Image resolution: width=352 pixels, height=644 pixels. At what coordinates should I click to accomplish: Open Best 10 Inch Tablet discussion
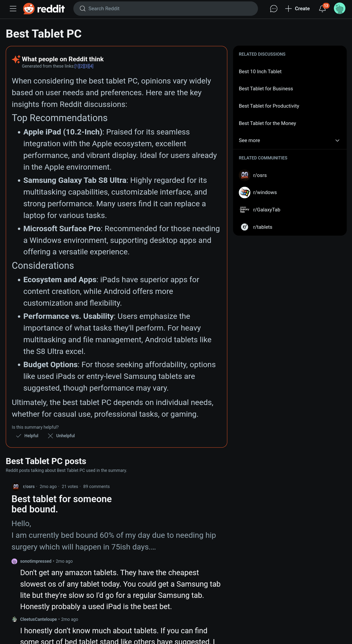260,72
